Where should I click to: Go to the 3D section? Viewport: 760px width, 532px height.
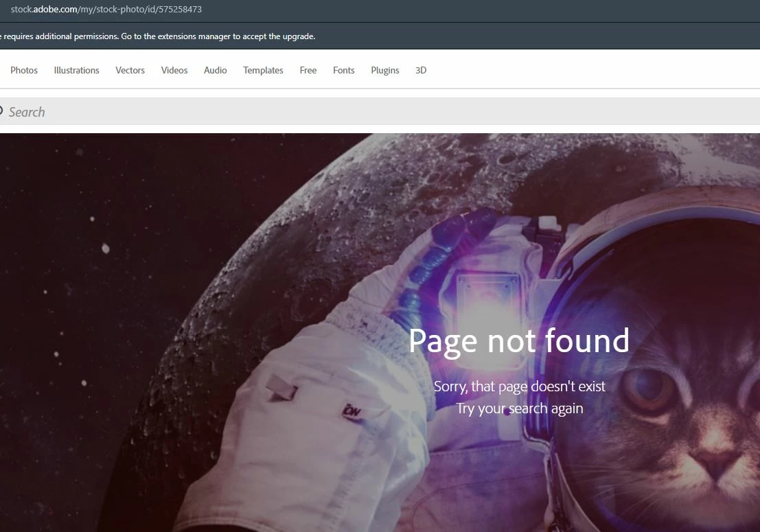coord(421,70)
